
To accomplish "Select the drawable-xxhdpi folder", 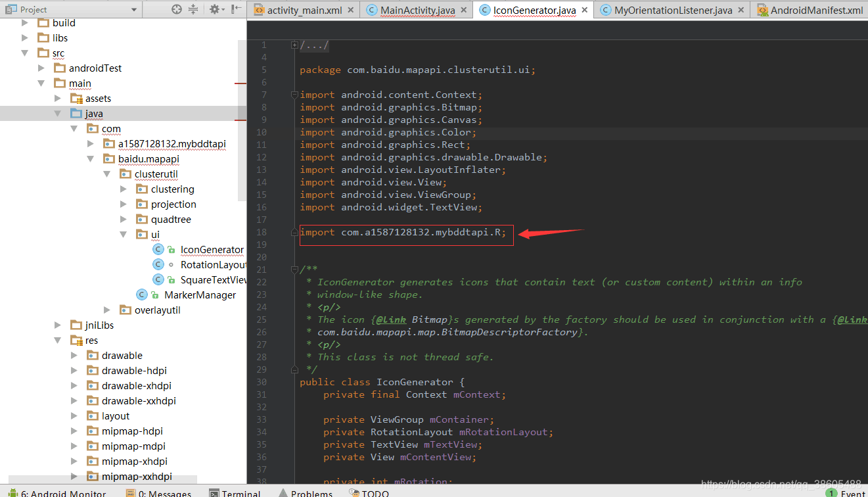I will (139, 400).
